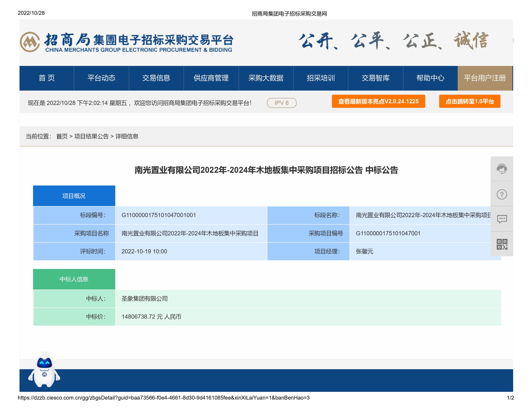
Task: Open the 供应商管理 menu item
Action: pyautogui.click(x=211, y=78)
